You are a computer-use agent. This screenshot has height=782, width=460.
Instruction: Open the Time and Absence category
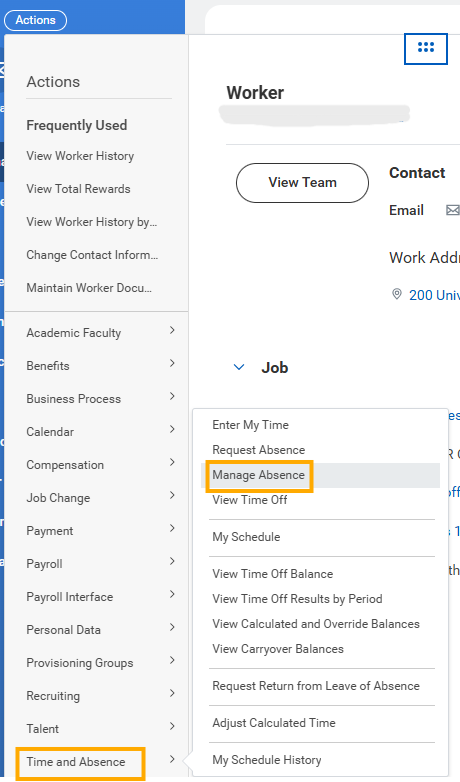click(76, 762)
